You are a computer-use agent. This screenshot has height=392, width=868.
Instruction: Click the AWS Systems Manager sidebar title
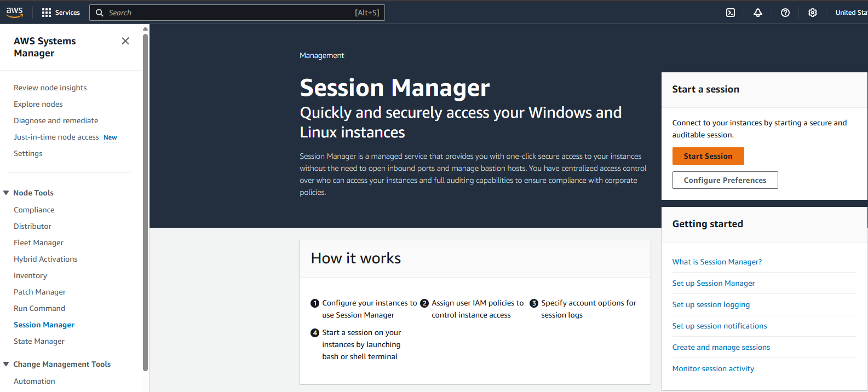click(45, 47)
